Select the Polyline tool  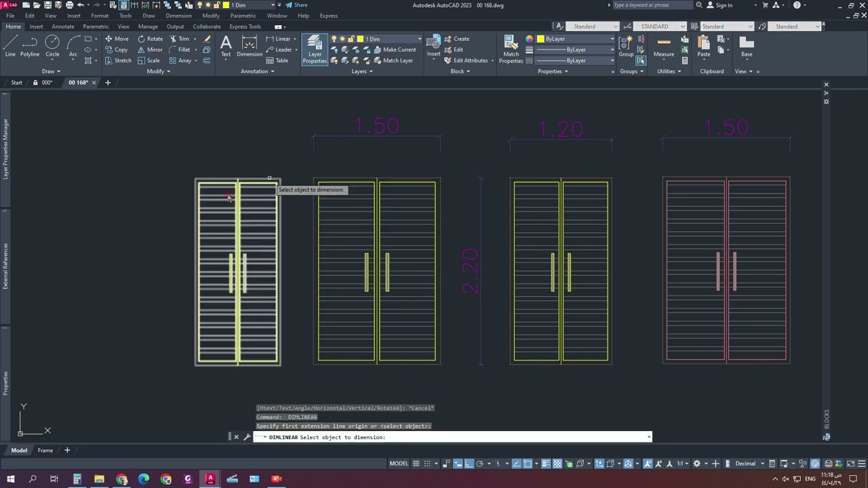(x=30, y=46)
